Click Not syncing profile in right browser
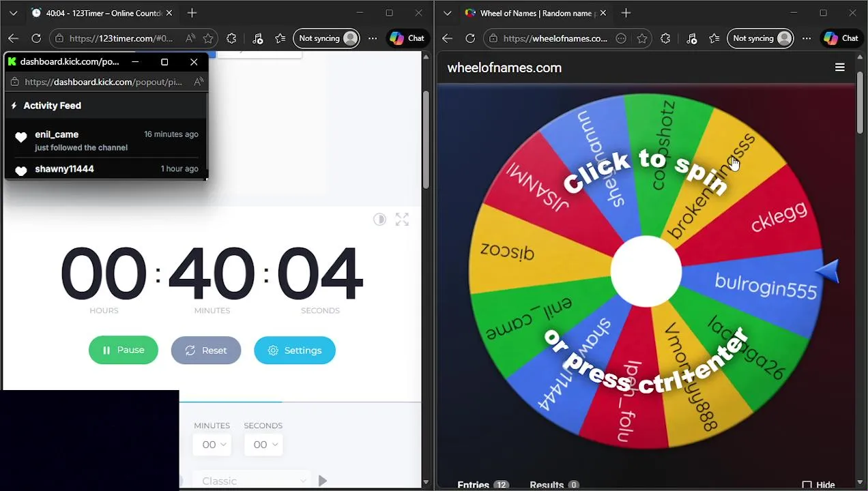The height and width of the screenshot is (491, 868). pyautogui.click(x=761, y=39)
